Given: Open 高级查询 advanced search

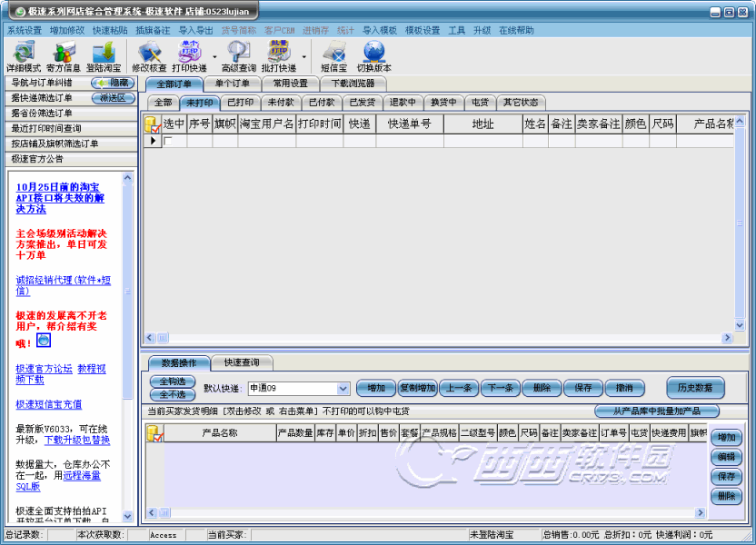Looking at the screenshot, I should pyautogui.click(x=238, y=57).
